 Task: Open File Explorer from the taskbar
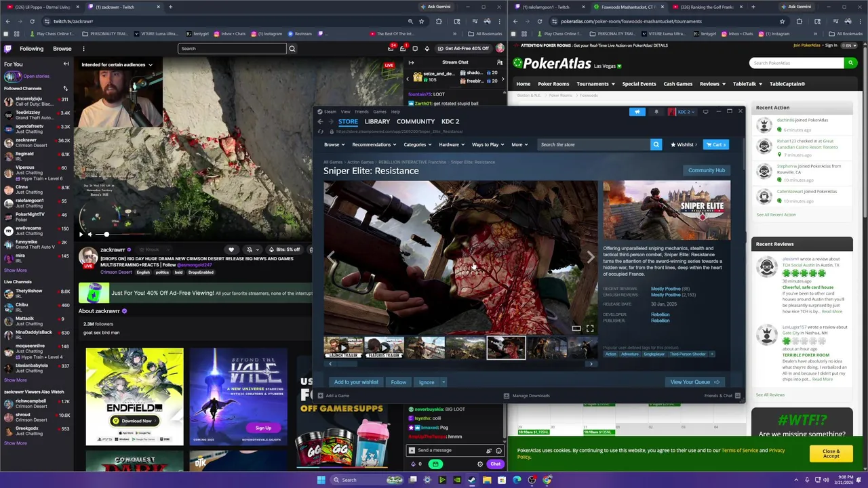[487, 480]
